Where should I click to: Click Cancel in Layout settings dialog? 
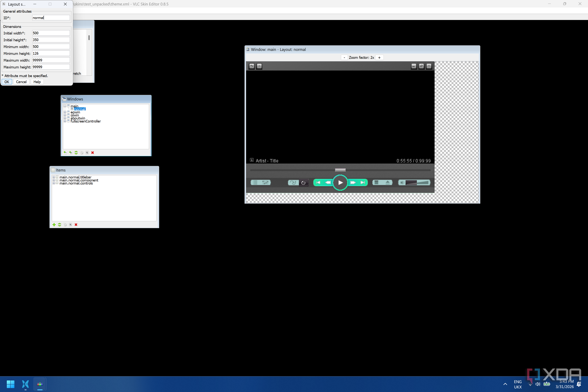[x=21, y=82]
